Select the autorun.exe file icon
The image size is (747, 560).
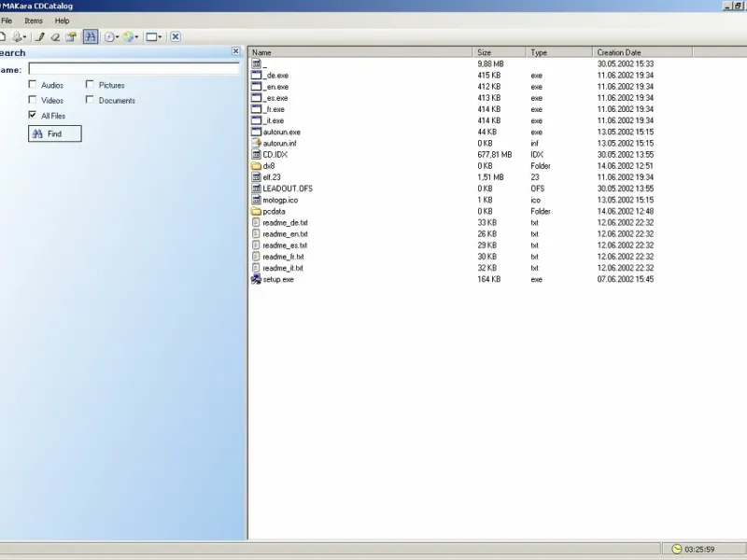(x=256, y=132)
